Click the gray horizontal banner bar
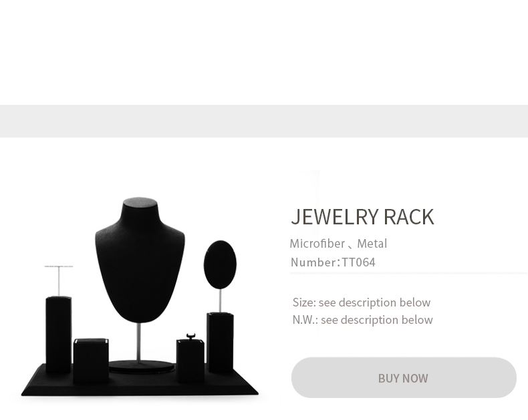This screenshot has height=420, width=528. 264,121
